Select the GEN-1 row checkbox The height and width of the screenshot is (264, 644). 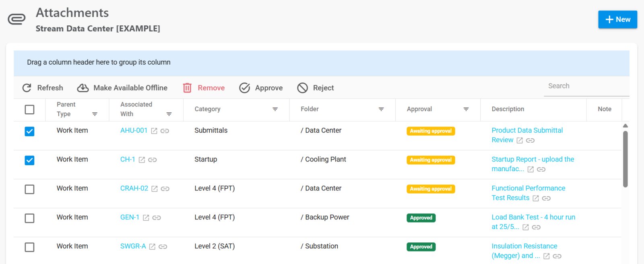(29, 218)
